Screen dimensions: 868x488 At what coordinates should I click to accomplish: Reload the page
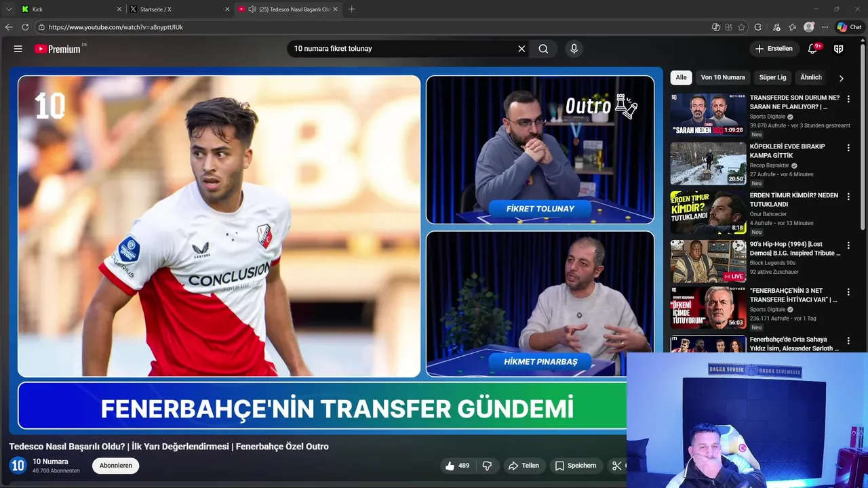click(25, 27)
